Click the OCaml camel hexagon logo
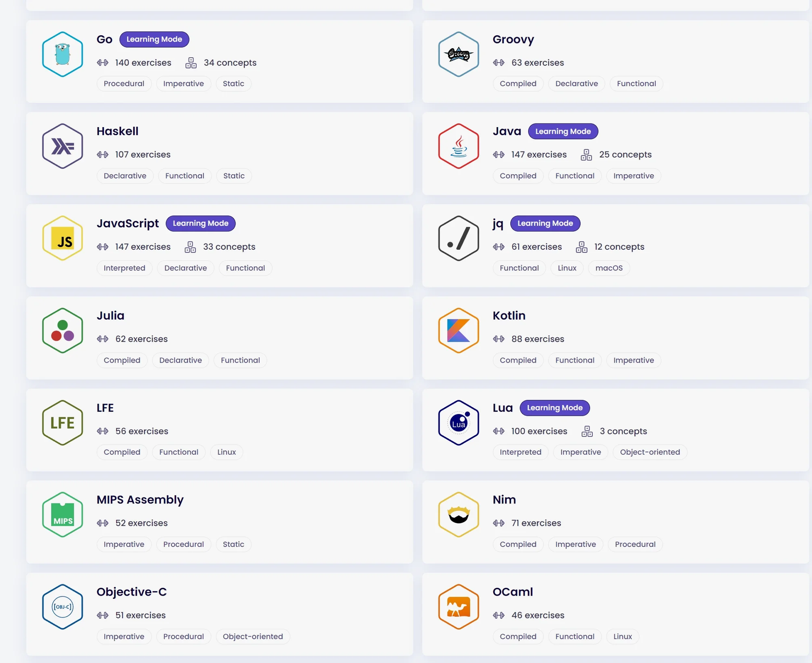812x663 pixels. point(458,607)
